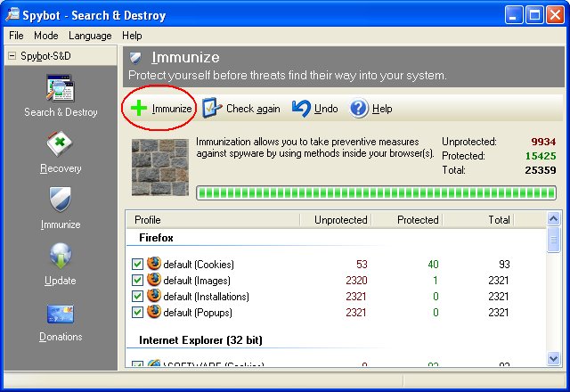570x392 pixels.
Task: Close the Spybot window
Action: coord(555,15)
